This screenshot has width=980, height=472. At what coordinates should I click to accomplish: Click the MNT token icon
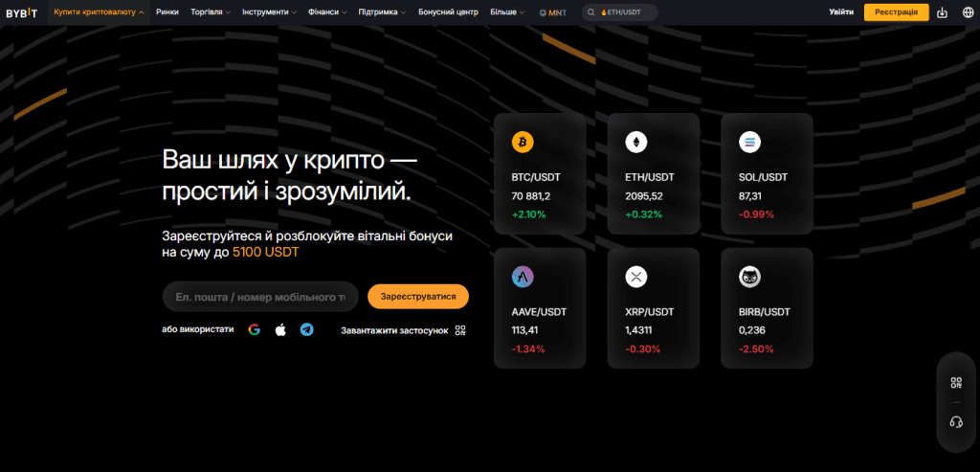[542, 12]
